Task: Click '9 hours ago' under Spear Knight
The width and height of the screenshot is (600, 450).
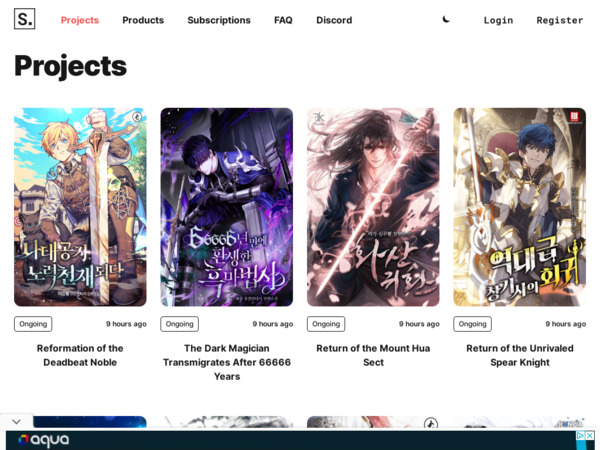Action: click(x=566, y=324)
